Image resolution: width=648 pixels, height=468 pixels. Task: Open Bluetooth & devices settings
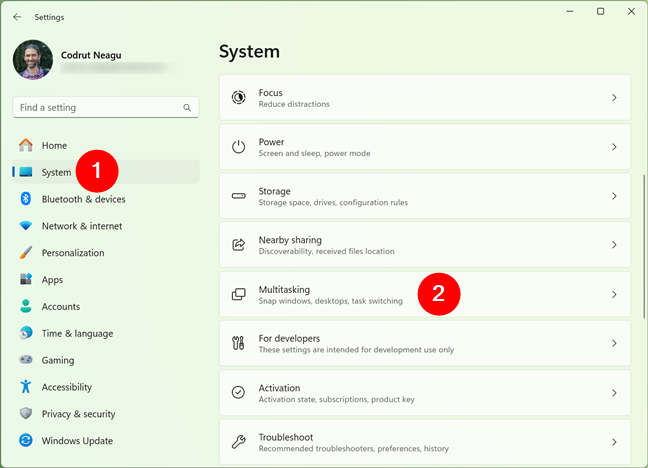106,199
